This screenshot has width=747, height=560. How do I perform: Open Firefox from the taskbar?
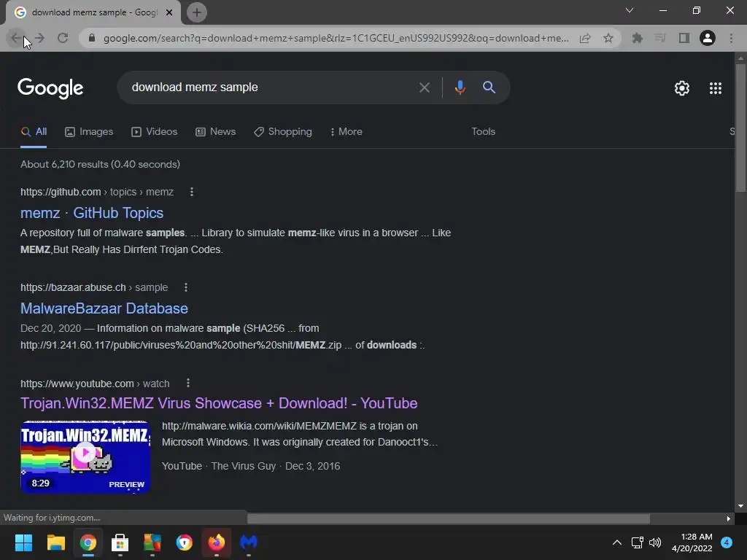[x=216, y=542]
